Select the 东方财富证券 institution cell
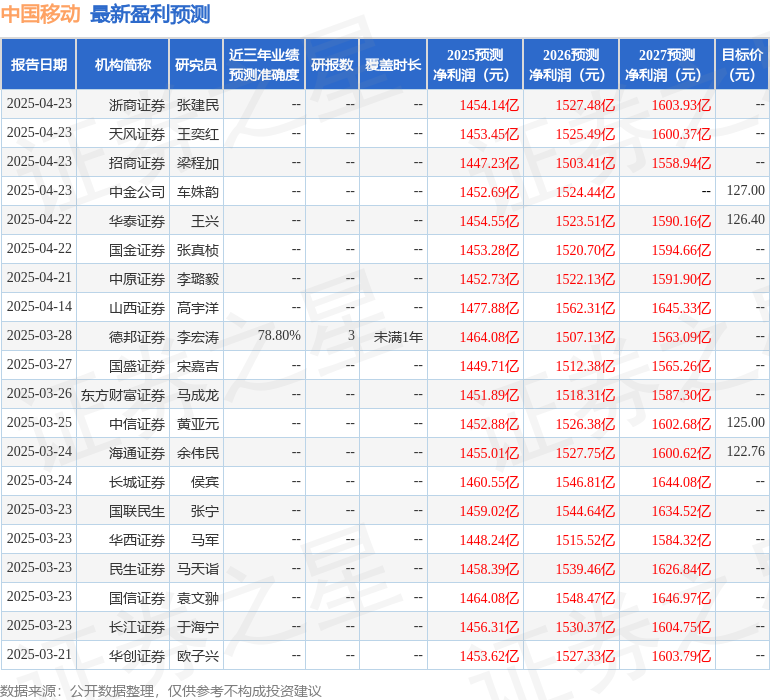Image resolution: width=770 pixels, height=700 pixels. tap(123, 395)
